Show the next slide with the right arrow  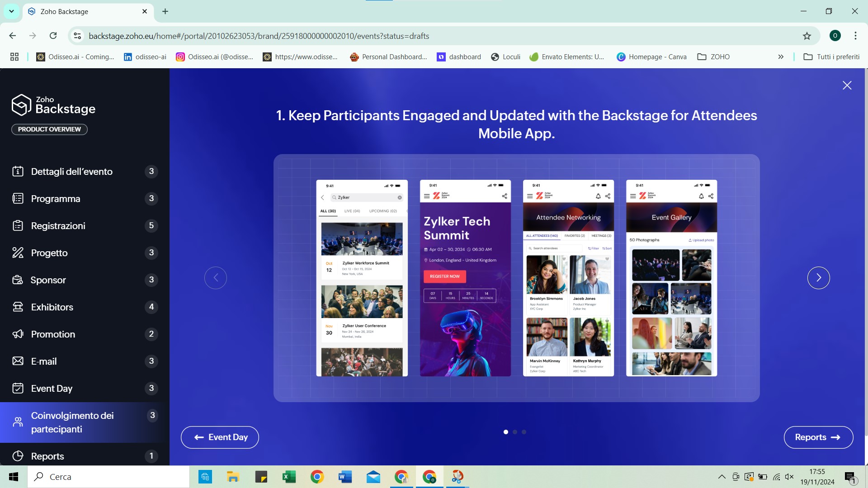[818, 277]
